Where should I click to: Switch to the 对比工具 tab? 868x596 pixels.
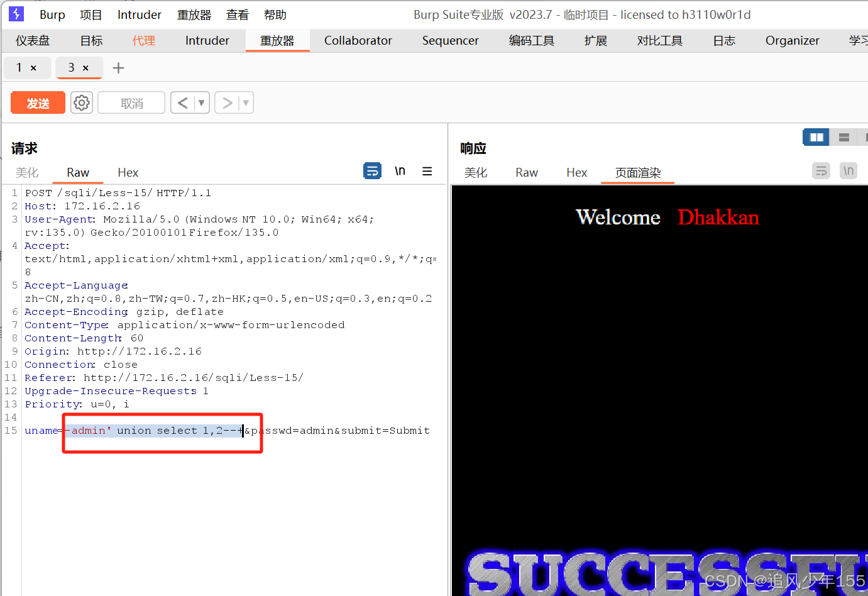pyautogui.click(x=660, y=40)
